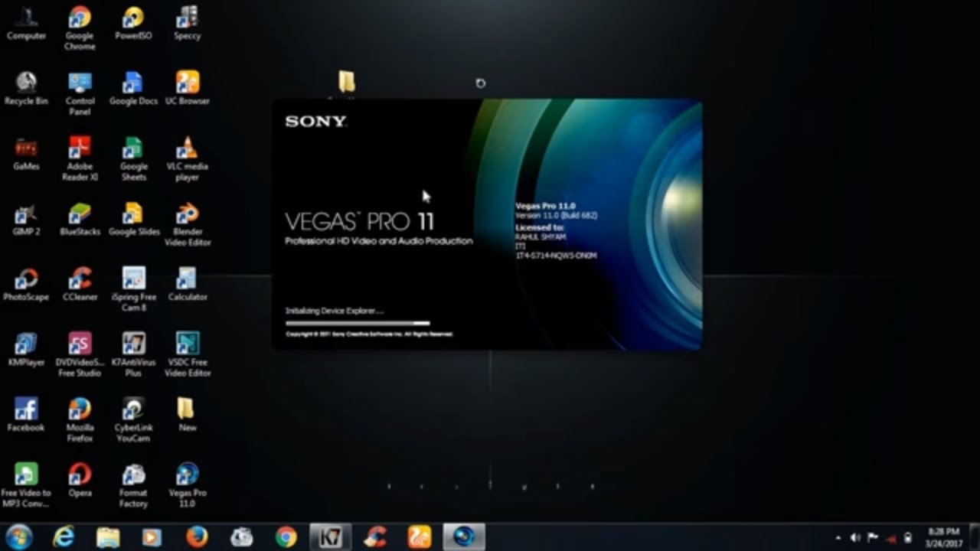Select the Google Slides desktop icon
The image size is (980, 551).
[x=133, y=219]
